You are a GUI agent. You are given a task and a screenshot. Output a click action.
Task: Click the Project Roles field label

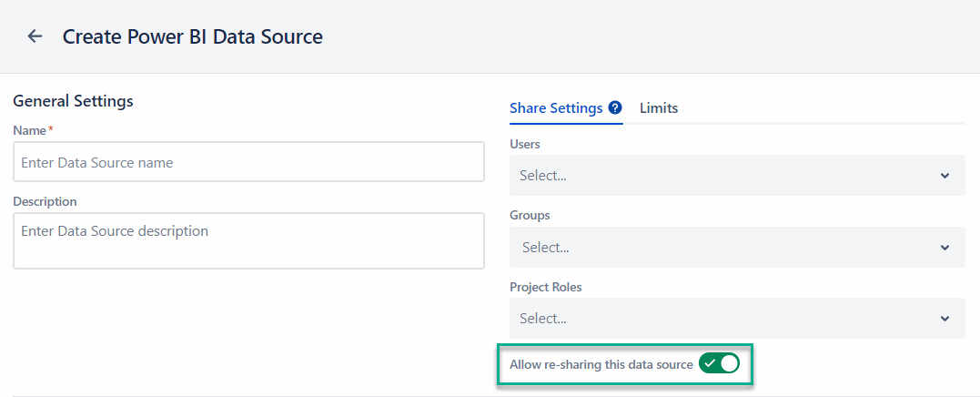pyautogui.click(x=545, y=287)
